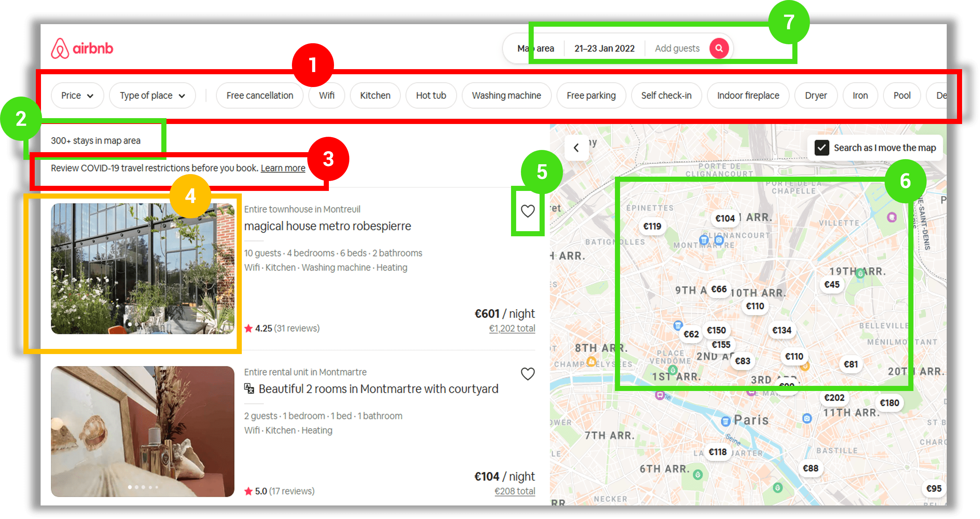Select the €95 map price marker
The width and height of the screenshot is (980, 519).
(x=934, y=489)
